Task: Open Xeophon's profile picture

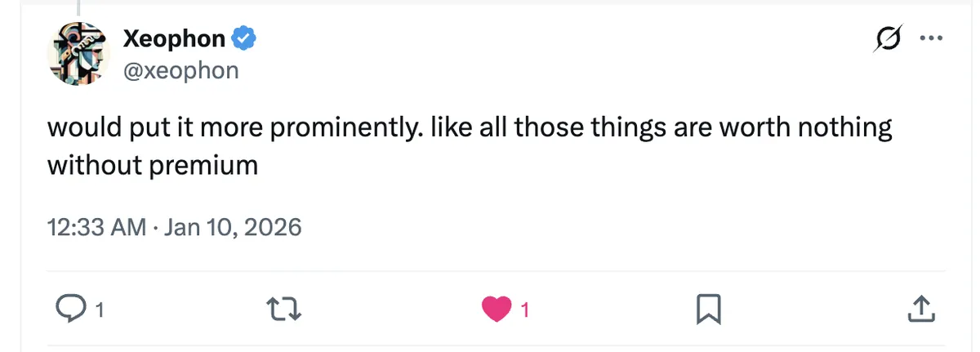Action: click(80, 53)
